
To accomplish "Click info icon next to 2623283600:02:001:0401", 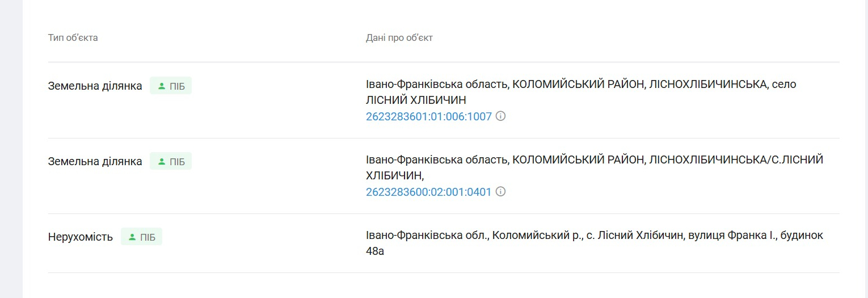I will tap(500, 192).
